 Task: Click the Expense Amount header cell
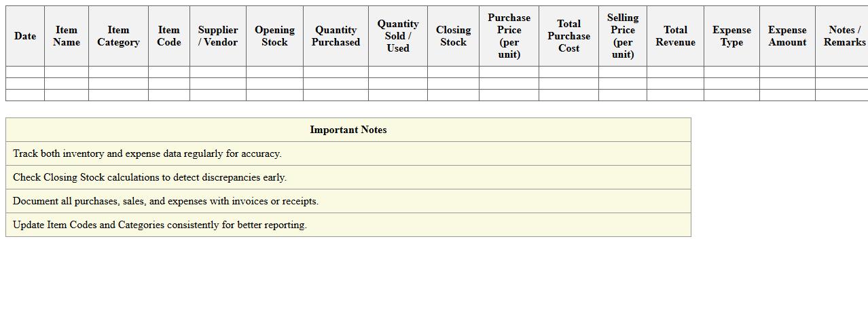787,36
